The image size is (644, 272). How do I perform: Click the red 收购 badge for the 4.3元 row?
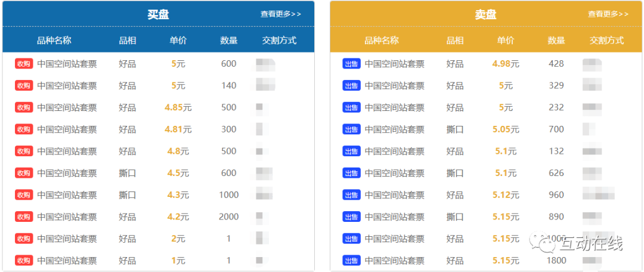point(23,195)
